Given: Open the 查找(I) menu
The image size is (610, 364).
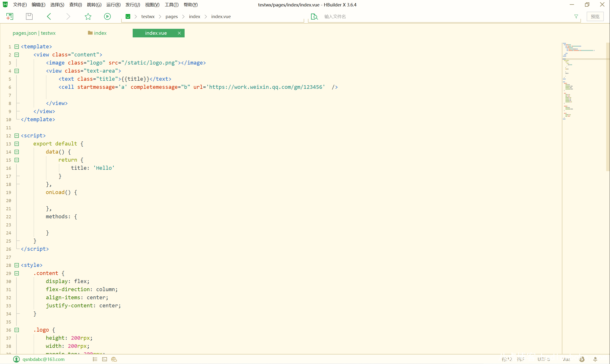Looking at the screenshot, I should 76,5.
